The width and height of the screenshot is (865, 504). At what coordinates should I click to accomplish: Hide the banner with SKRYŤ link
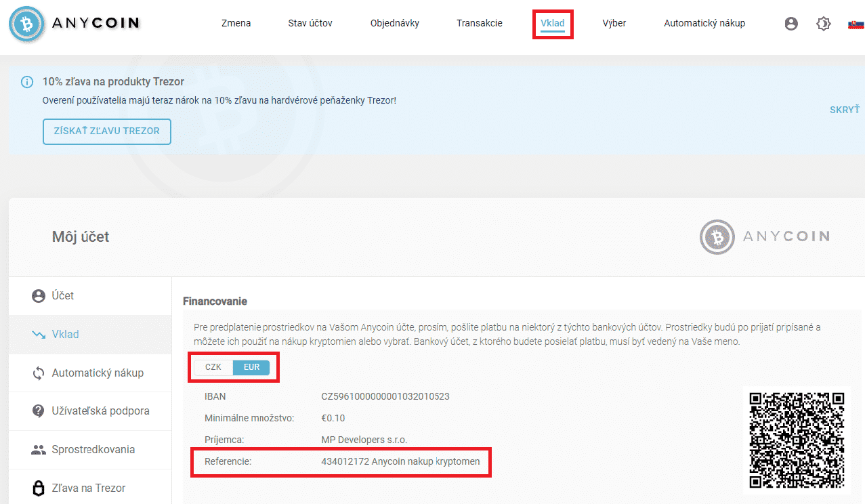pyautogui.click(x=844, y=110)
